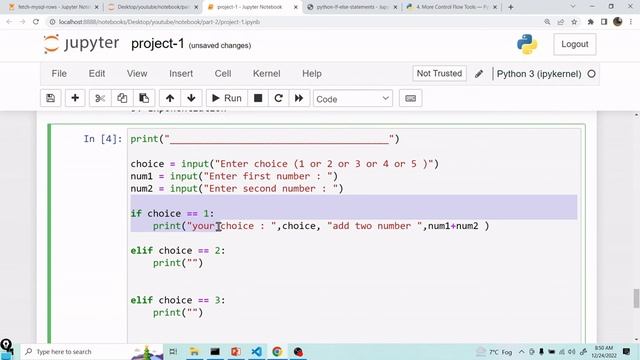
Task: Open the browser three-dot menu
Action: 631,22
